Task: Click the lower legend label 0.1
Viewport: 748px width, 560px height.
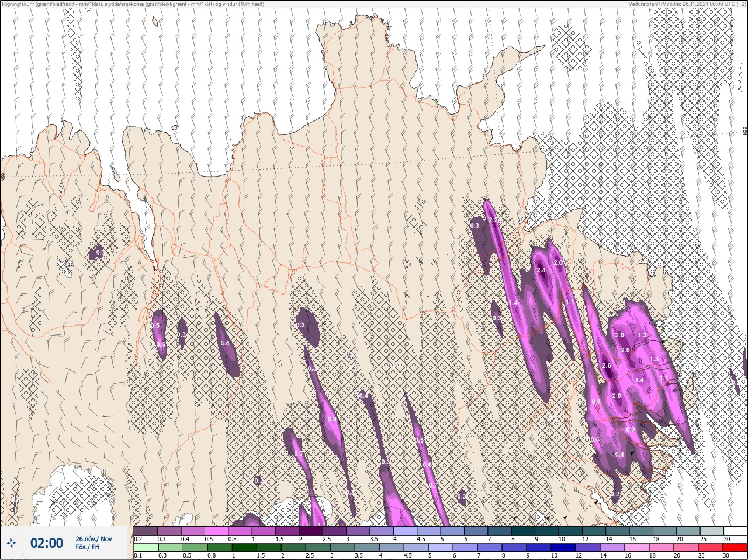Action: click(138, 555)
